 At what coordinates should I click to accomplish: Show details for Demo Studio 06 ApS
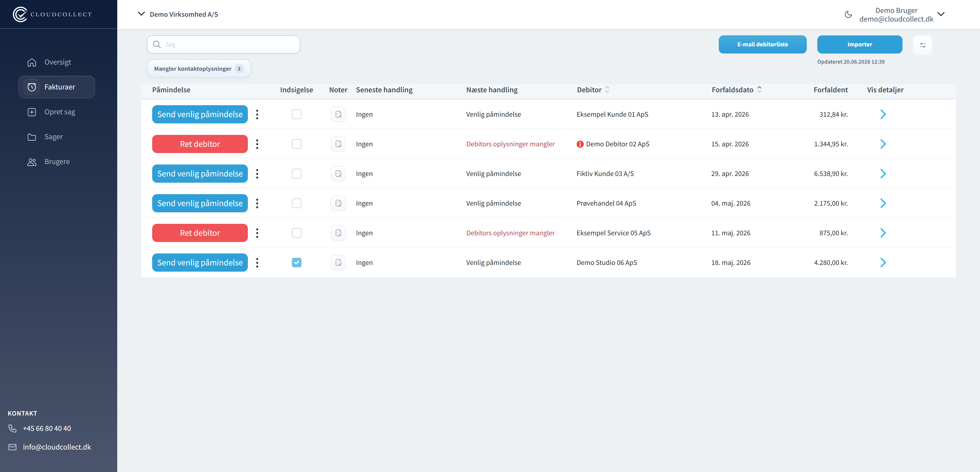tap(883, 263)
